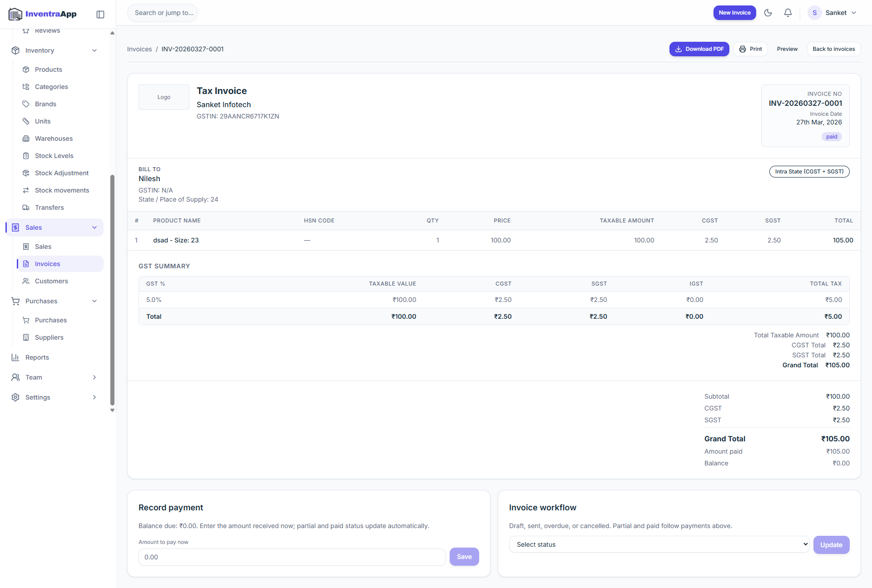This screenshot has width=872, height=588.
Task: Click the 'dsad - Size: 23' product row
Action: [x=494, y=240]
